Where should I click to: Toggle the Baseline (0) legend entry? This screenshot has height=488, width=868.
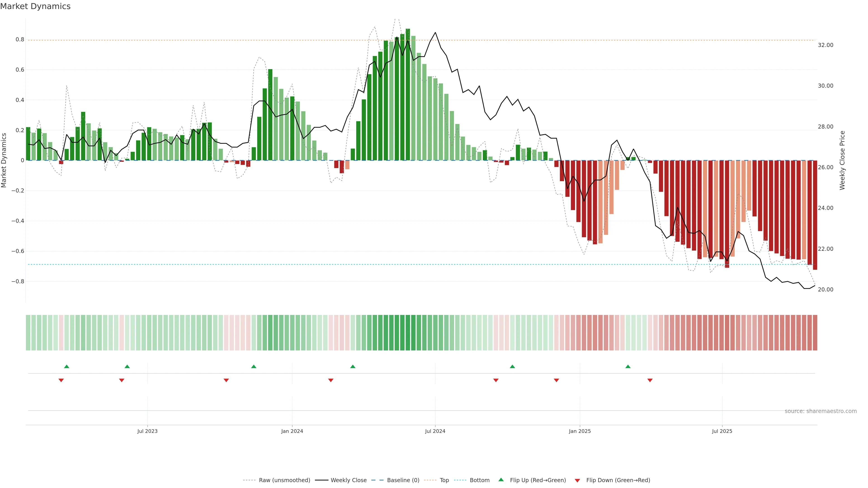pos(403,480)
